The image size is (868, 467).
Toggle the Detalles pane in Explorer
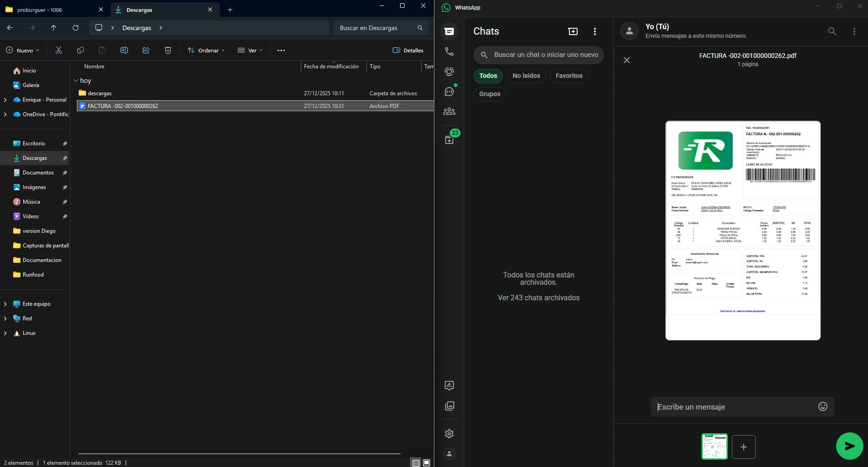[x=408, y=50]
